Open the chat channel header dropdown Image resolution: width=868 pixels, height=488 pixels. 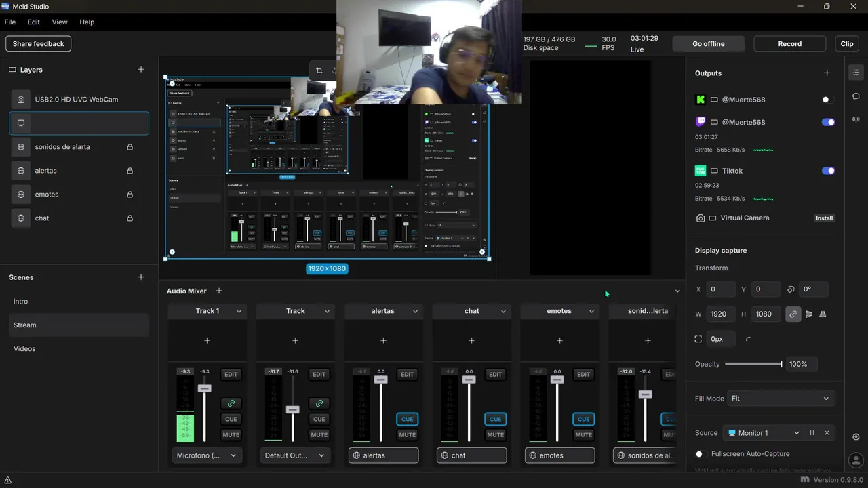click(x=503, y=311)
